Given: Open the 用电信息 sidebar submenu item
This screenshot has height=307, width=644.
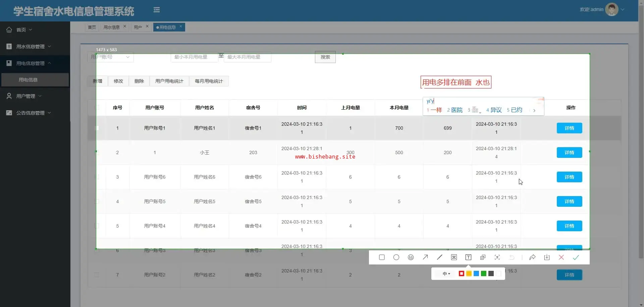Looking at the screenshot, I should coord(28,80).
